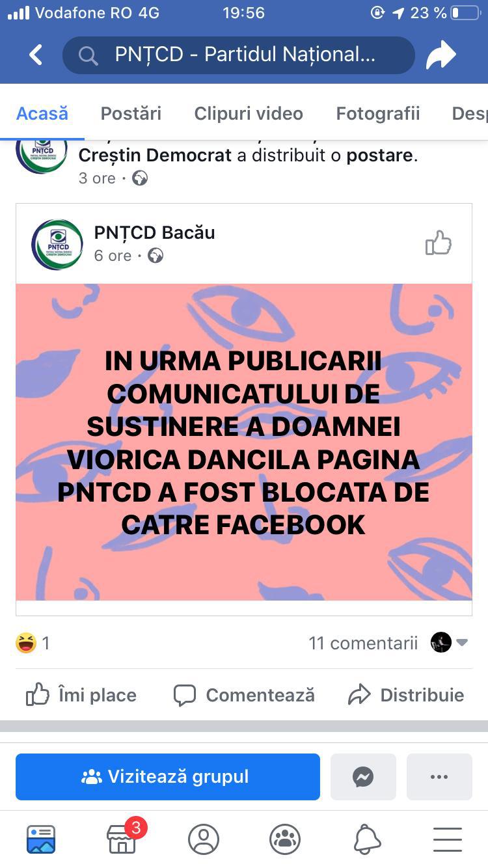Open notifications bell icon
The height and width of the screenshot is (868, 488).
(x=367, y=839)
